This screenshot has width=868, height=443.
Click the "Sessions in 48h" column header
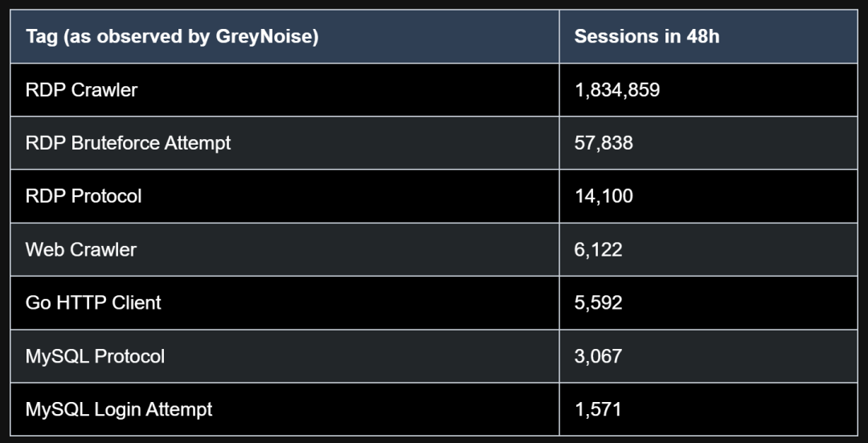[x=647, y=36]
